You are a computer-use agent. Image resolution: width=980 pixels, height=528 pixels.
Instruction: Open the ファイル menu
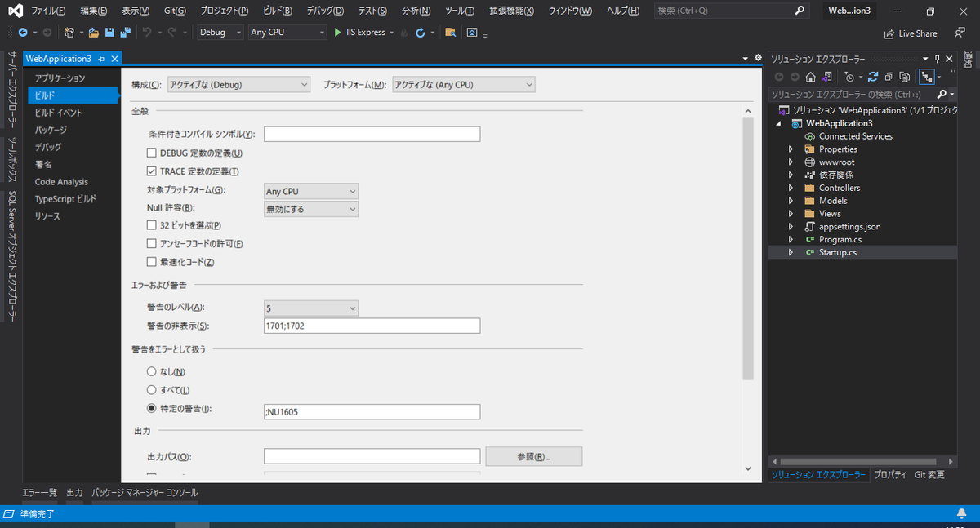coord(48,11)
